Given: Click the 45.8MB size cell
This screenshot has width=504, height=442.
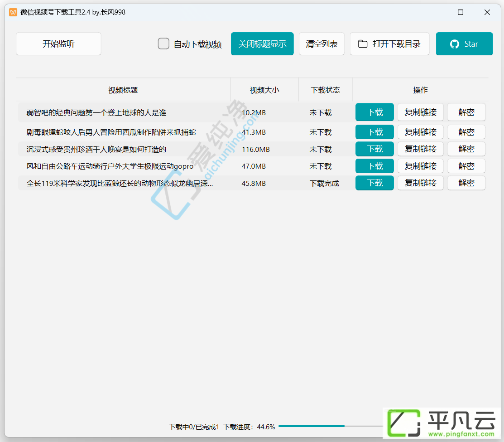Looking at the screenshot, I should coord(254,183).
